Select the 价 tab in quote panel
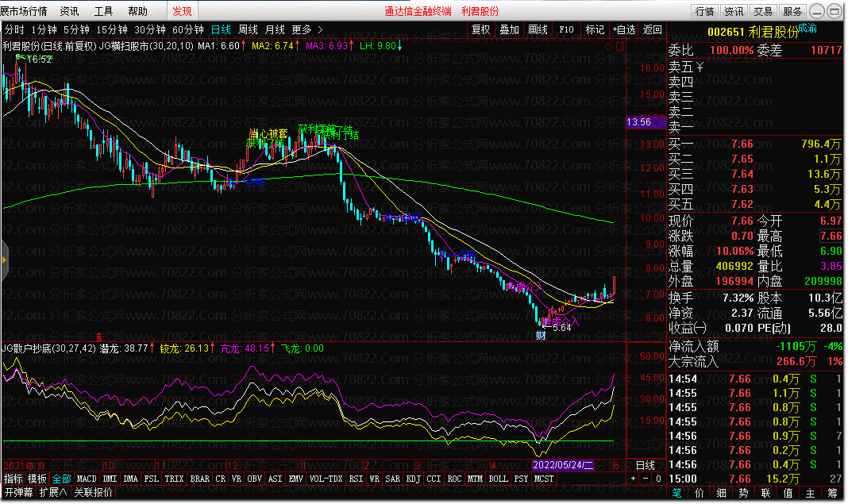The image size is (848, 504). tap(700, 493)
